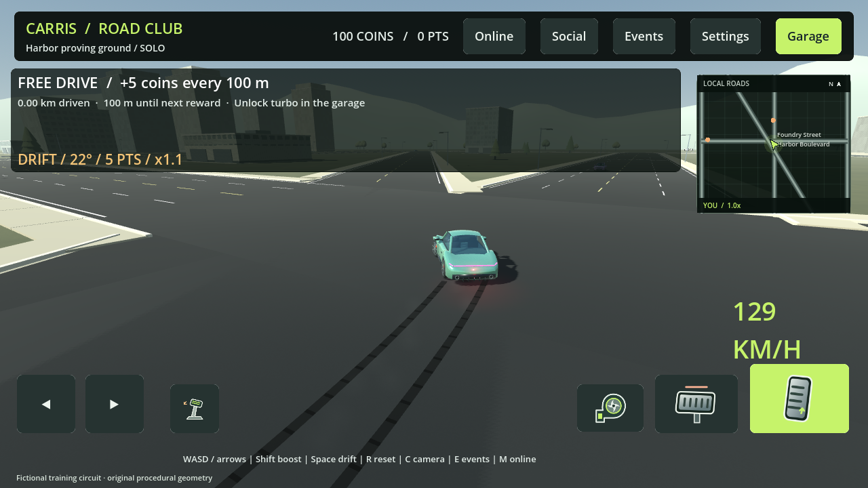868x488 pixels.
Task: Go to the Garage
Action: pyautogui.click(x=808, y=37)
